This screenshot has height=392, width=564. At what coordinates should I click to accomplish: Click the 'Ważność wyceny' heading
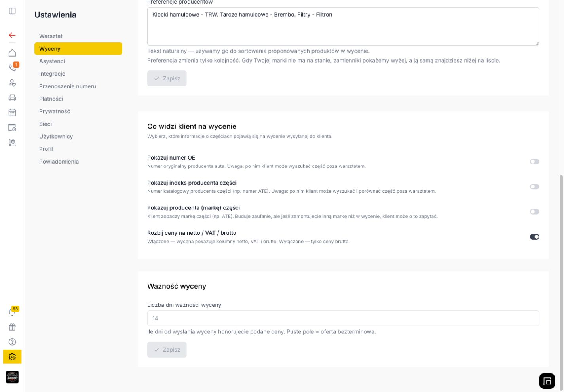177,286
